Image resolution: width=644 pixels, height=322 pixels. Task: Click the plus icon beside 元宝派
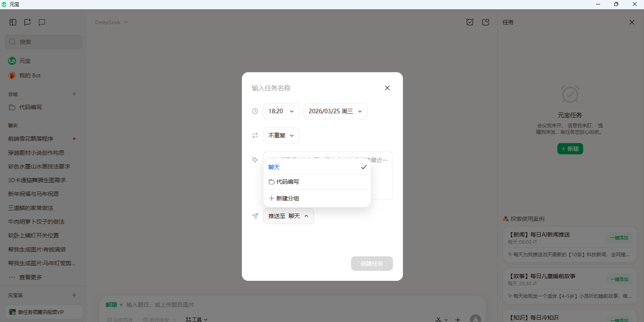[74, 295]
